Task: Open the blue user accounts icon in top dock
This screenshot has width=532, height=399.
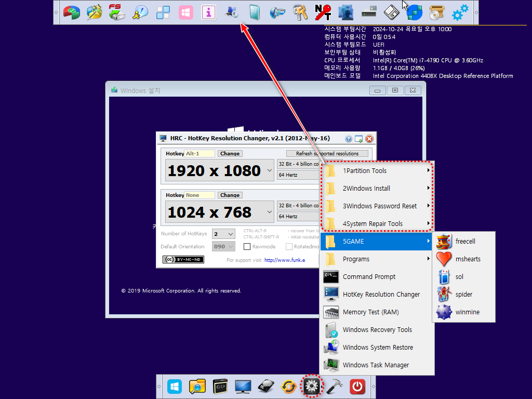Action: 345,12
